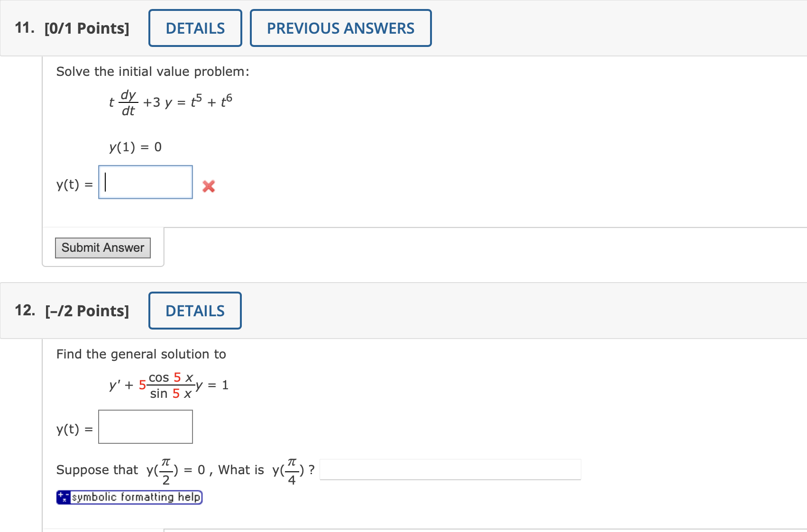Click the 'Solve the initial value problem' heading

[x=153, y=71]
